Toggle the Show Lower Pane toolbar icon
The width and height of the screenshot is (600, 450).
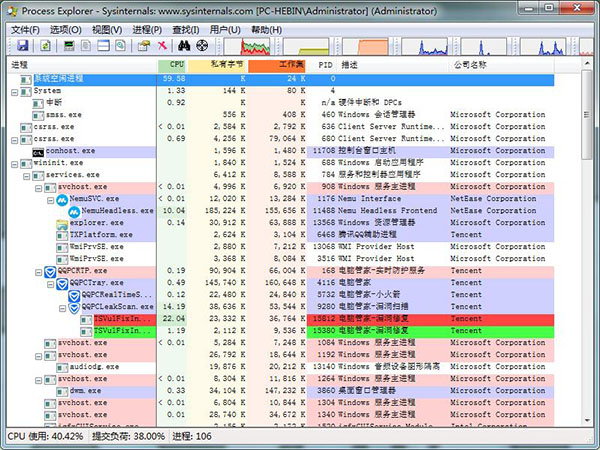tap(102, 46)
